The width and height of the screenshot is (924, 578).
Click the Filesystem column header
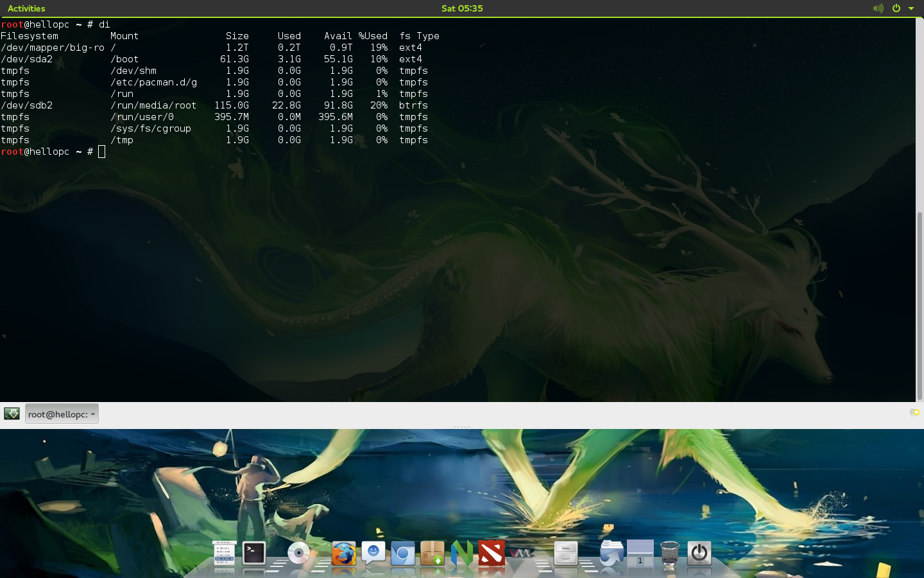[30, 36]
